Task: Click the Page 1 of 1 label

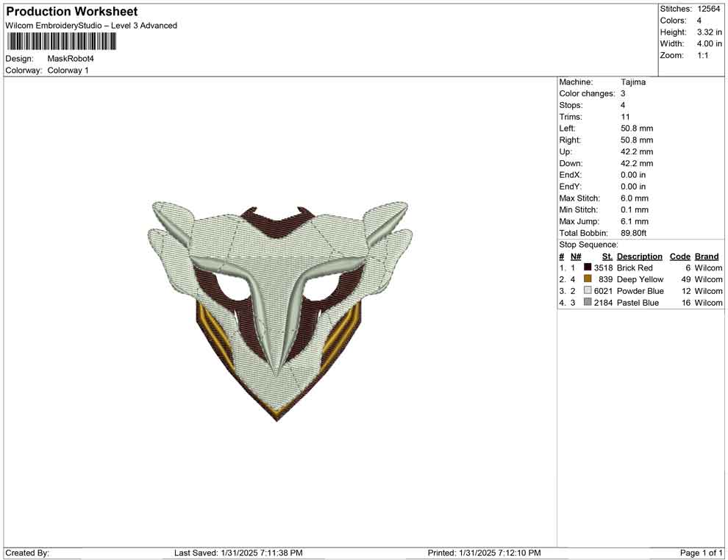Action: click(699, 553)
